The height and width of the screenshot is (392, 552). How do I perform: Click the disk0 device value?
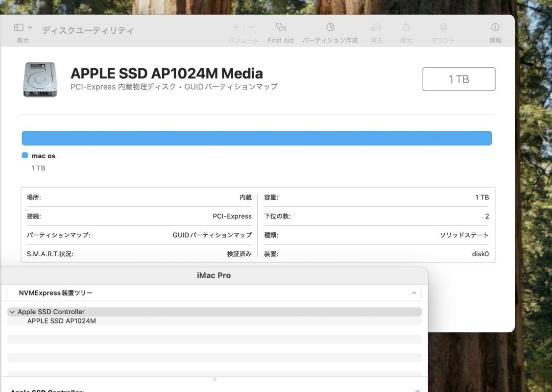tap(480, 254)
